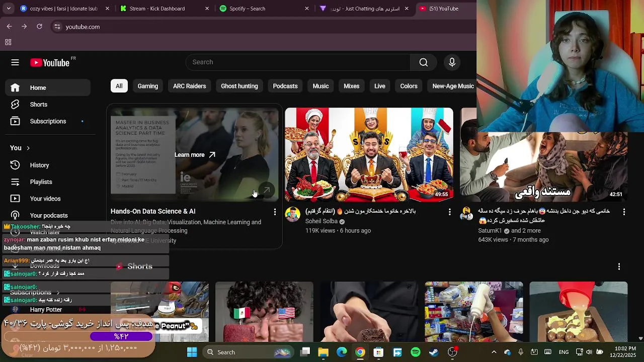The width and height of the screenshot is (644, 362).
Task: Expand the You section chevron
Action: 28,148
